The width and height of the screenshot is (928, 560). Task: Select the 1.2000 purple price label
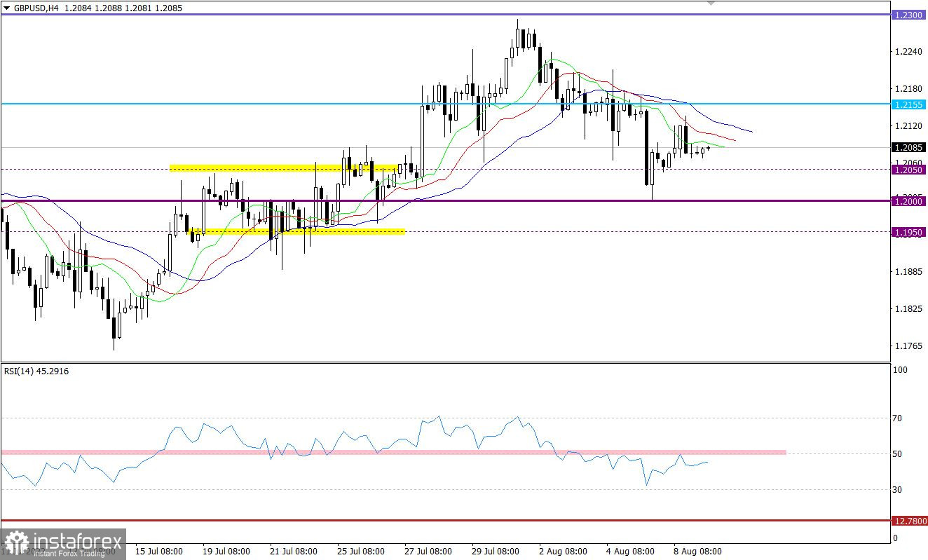[x=908, y=201]
